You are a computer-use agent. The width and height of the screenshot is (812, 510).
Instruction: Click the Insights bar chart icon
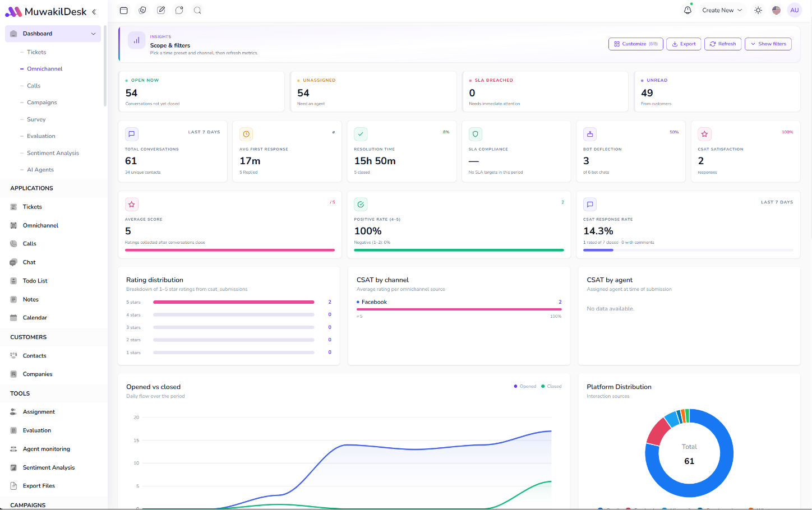point(136,40)
